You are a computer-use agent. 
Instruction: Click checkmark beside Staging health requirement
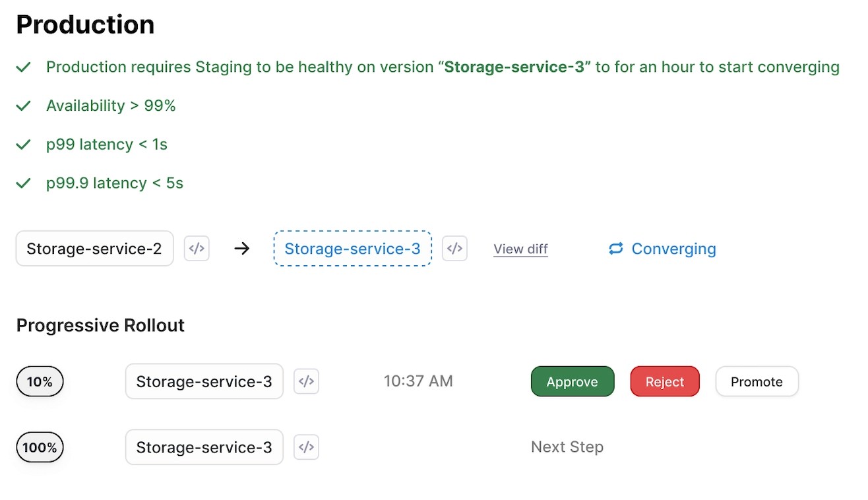(24, 67)
